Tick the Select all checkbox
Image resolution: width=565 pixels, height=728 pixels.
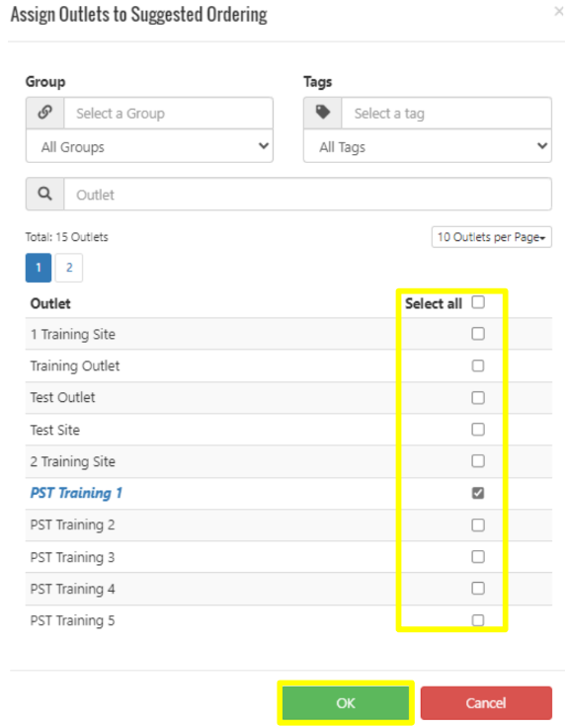click(x=478, y=302)
